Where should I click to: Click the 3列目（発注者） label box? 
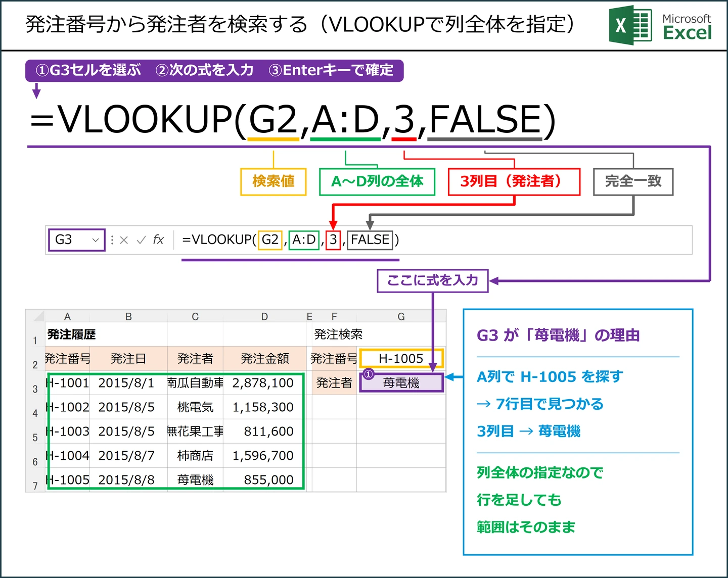coord(514,181)
